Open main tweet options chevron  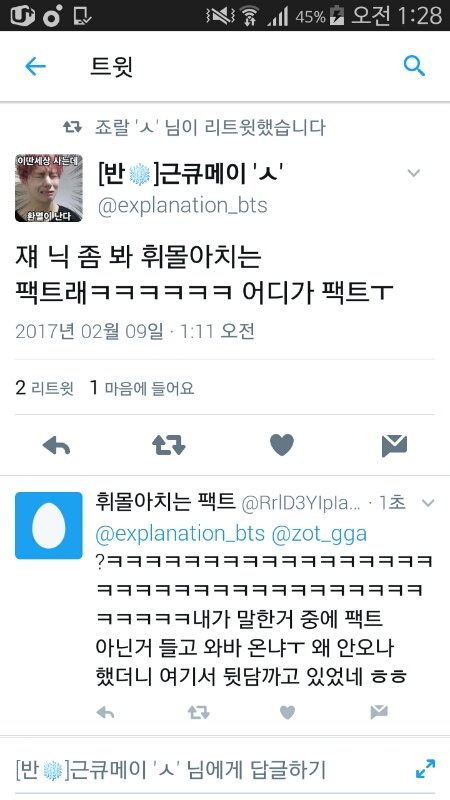click(x=414, y=173)
